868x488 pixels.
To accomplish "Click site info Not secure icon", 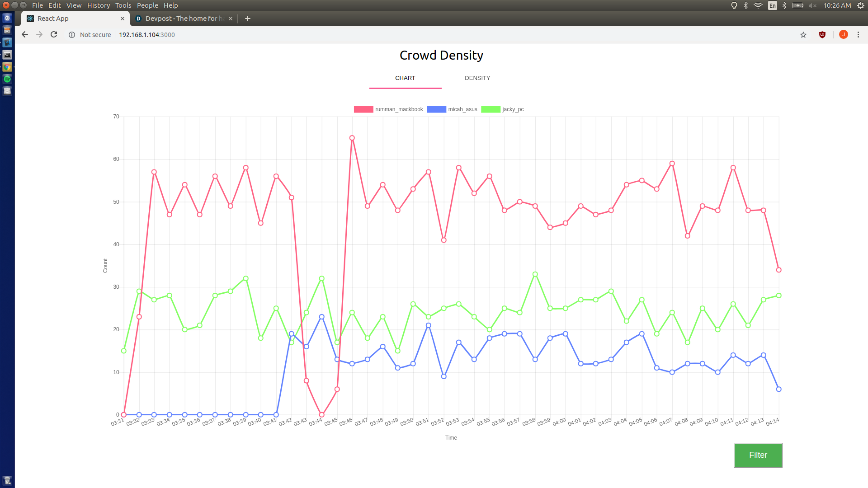I will [x=72, y=35].
